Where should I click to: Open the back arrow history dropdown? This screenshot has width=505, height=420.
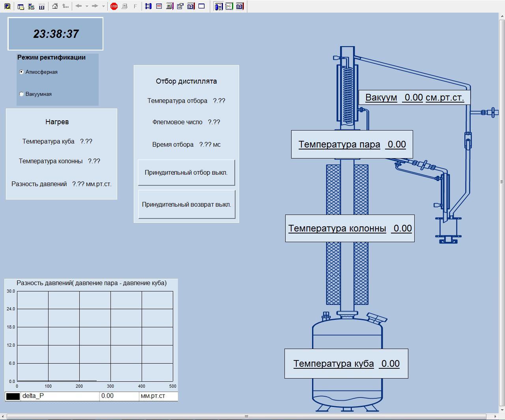(87, 6)
